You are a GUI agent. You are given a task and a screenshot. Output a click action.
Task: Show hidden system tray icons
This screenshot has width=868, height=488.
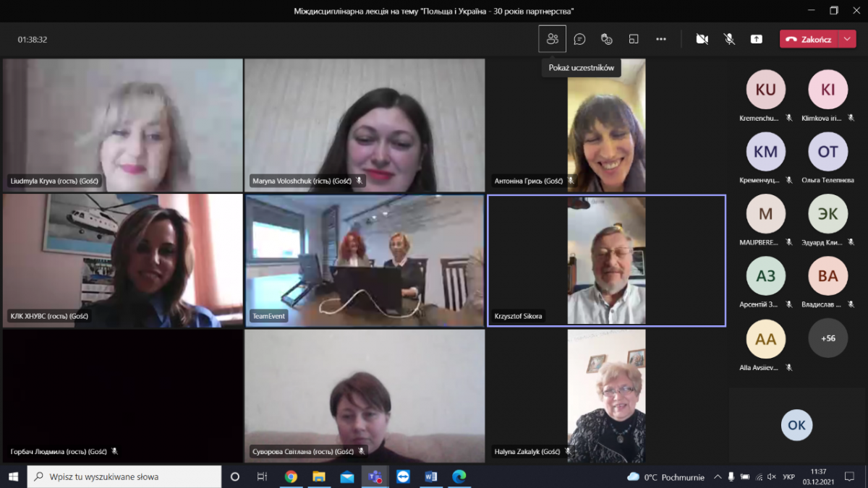point(718,476)
